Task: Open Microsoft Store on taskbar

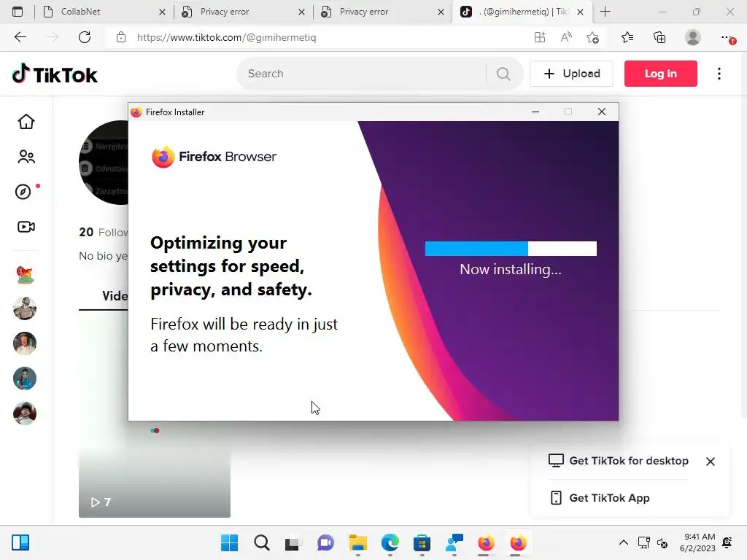Action: (422, 542)
